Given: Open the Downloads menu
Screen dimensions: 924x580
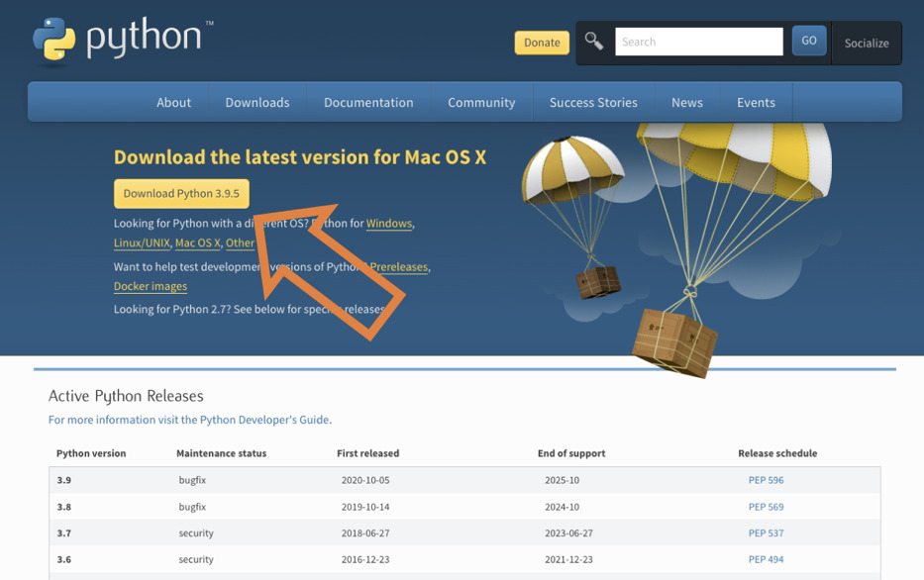Looking at the screenshot, I should (257, 103).
